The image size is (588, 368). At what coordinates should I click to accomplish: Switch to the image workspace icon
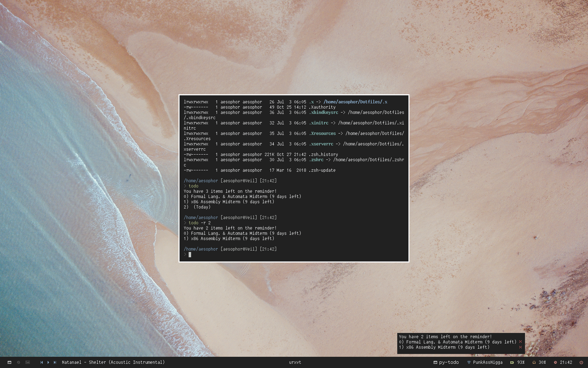point(28,362)
